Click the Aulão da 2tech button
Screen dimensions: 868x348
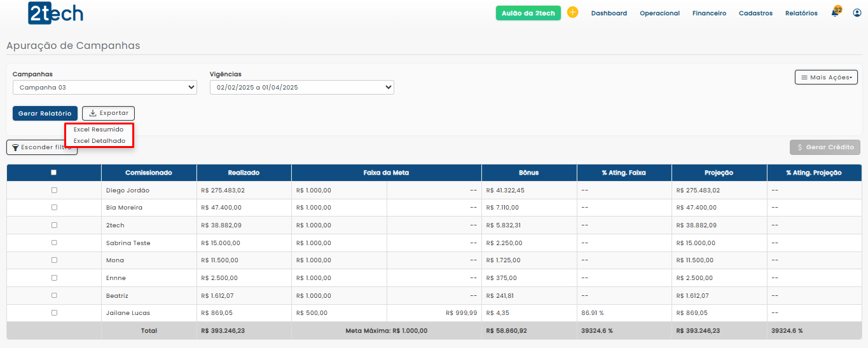click(x=528, y=13)
